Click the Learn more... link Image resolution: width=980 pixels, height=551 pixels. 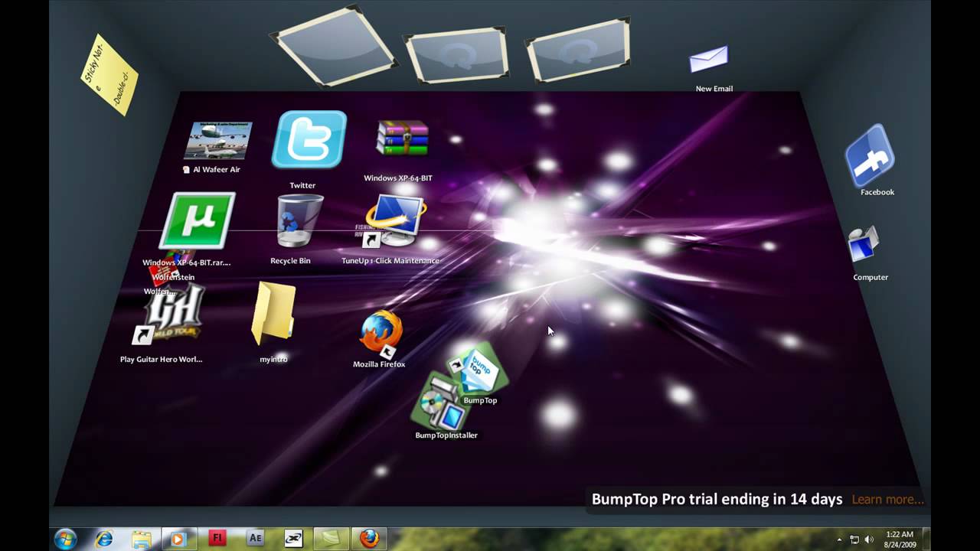(887, 499)
